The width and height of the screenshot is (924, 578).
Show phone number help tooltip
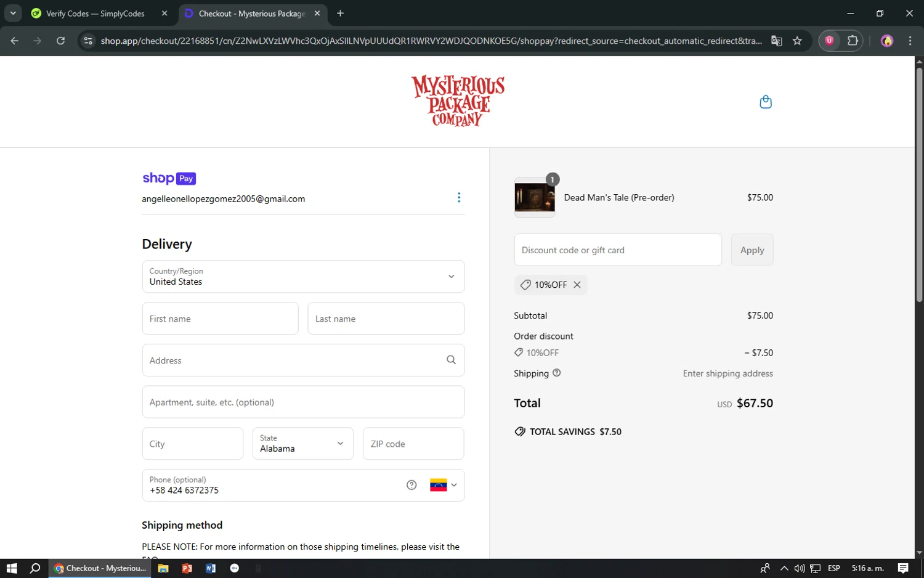pyautogui.click(x=411, y=485)
